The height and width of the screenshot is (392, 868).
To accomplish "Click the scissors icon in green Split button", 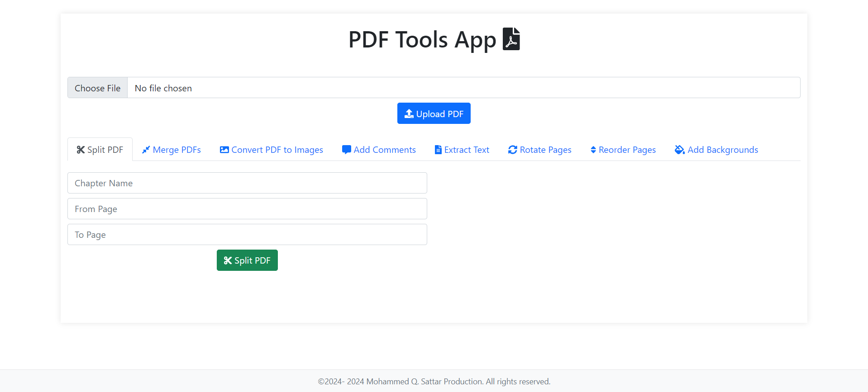I will (228, 260).
